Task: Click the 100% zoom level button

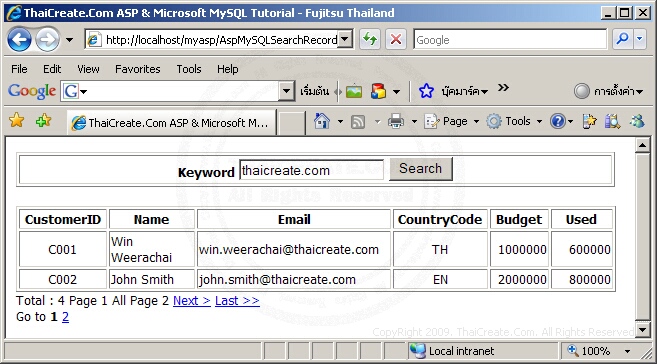Action: [x=590, y=351]
